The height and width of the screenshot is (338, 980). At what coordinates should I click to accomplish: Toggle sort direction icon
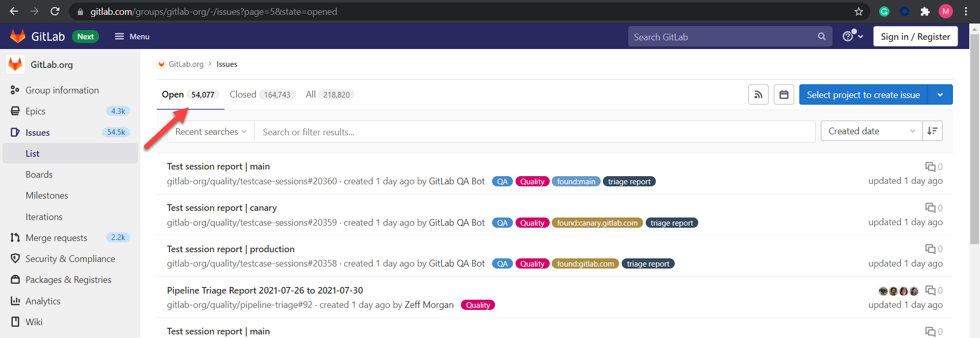click(x=933, y=131)
